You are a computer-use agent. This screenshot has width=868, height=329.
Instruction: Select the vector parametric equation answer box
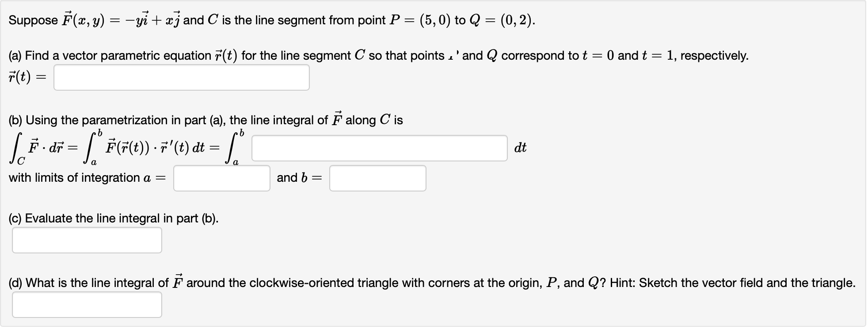tap(181, 78)
